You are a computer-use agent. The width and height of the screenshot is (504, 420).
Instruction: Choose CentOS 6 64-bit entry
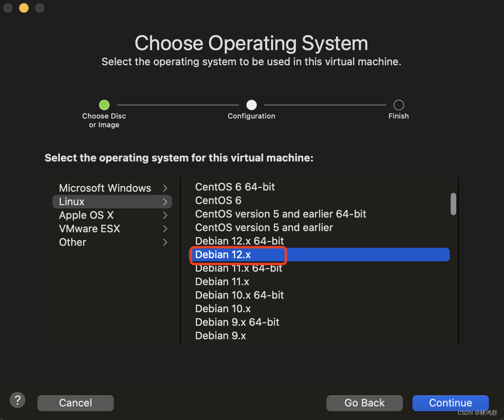(235, 187)
